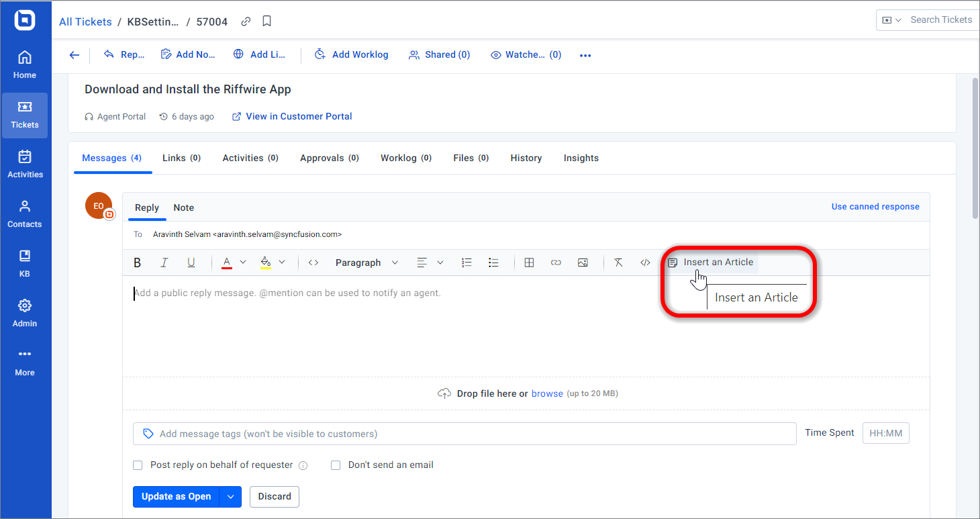Open the Approvals (0) tab
This screenshot has width=980, height=519.
(330, 158)
